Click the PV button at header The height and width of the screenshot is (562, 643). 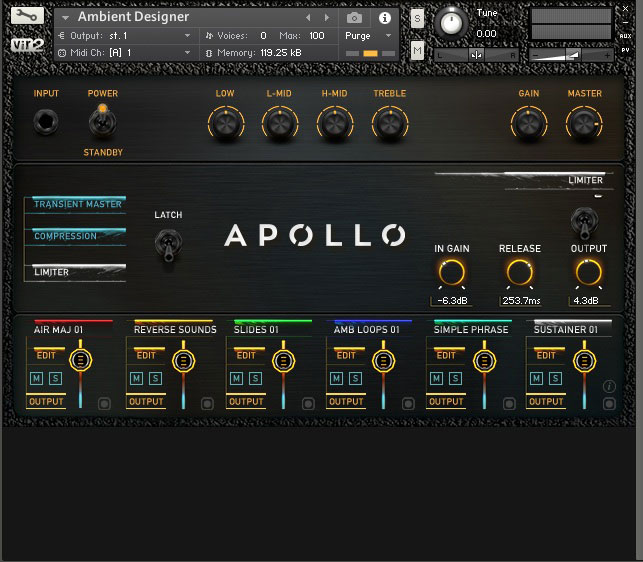(x=625, y=50)
